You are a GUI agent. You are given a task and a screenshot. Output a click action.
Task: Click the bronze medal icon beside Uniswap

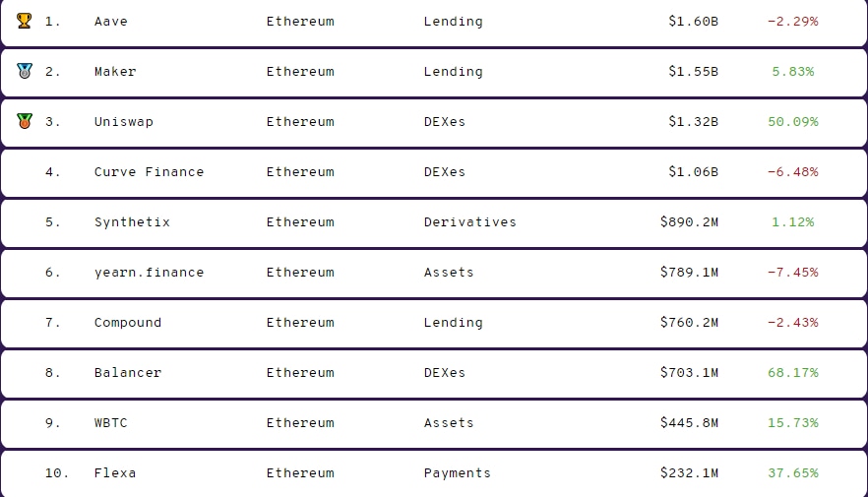pos(25,121)
